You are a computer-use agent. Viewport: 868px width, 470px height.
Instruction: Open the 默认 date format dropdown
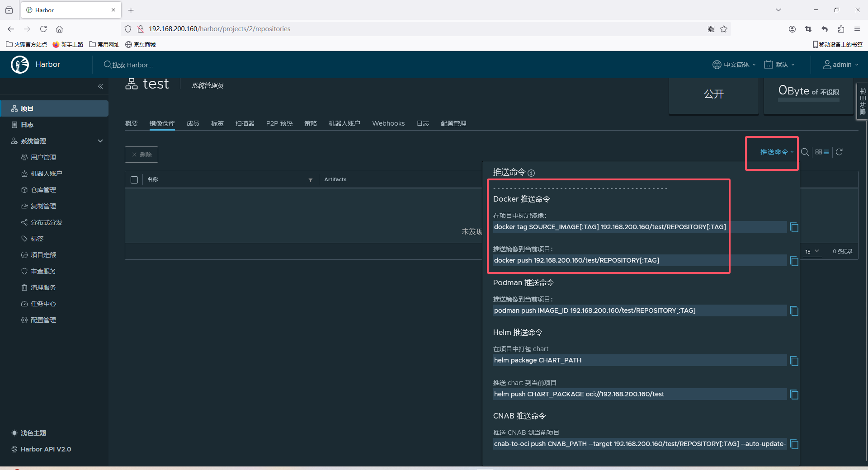pos(779,65)
